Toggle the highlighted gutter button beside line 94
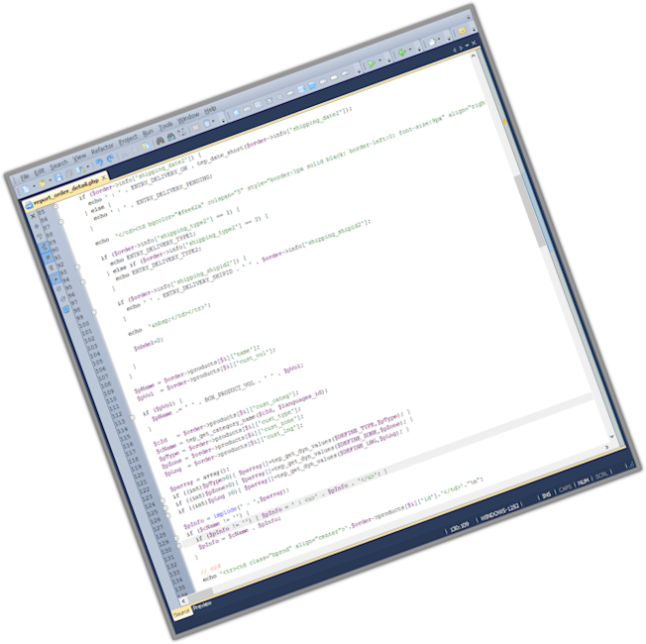646x644 pixels. coord(55,278)
